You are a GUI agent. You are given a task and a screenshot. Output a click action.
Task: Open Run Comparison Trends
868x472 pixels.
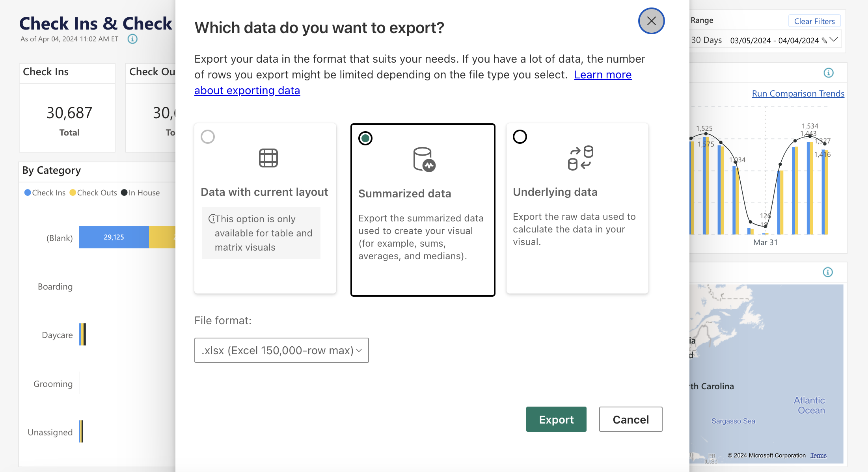[x=798, y=93]
